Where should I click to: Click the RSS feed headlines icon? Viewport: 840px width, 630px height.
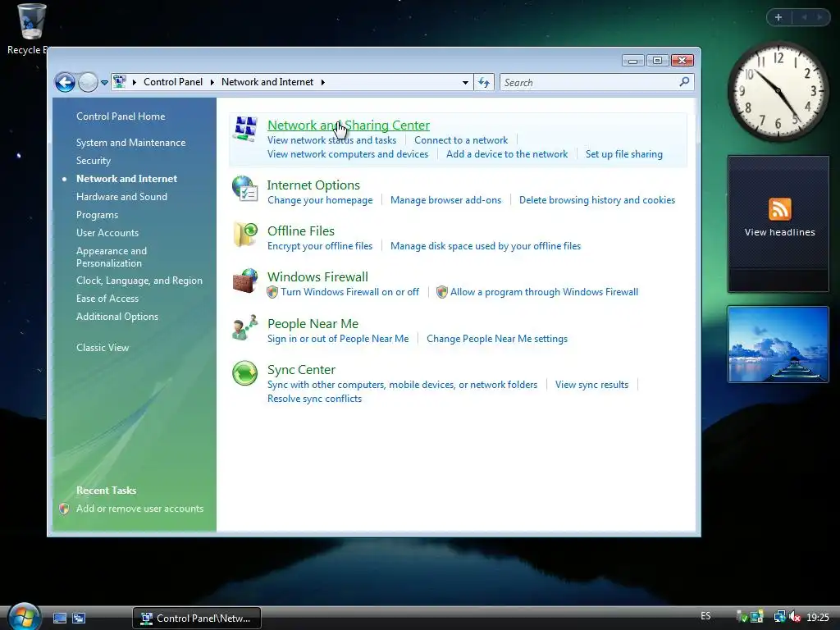tap(779, 209)
